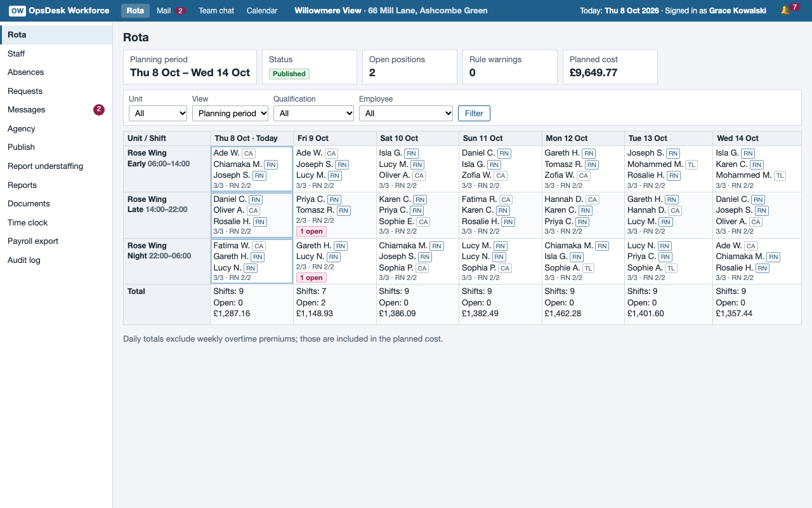
Task: Click Priya C. in Friday Late shift
Action: [310, 199]
